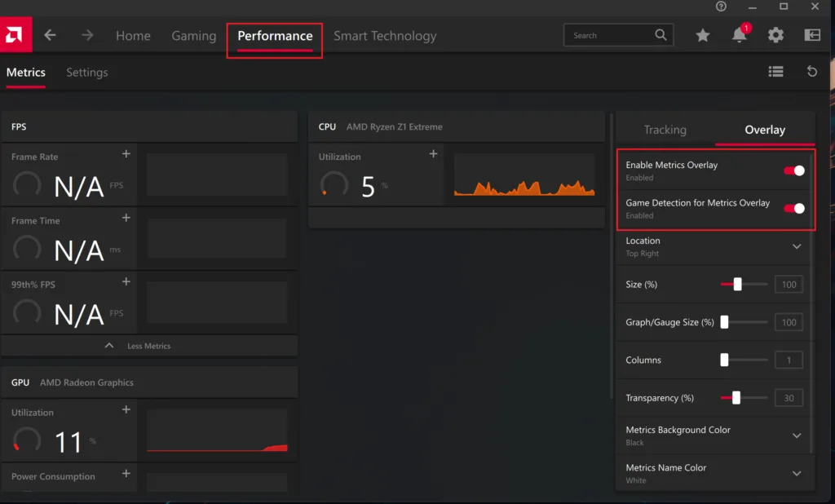The width and height of the screenshot is (835, 504).
Task: Click the CPU utilization value 5
Action: (368, 187)
